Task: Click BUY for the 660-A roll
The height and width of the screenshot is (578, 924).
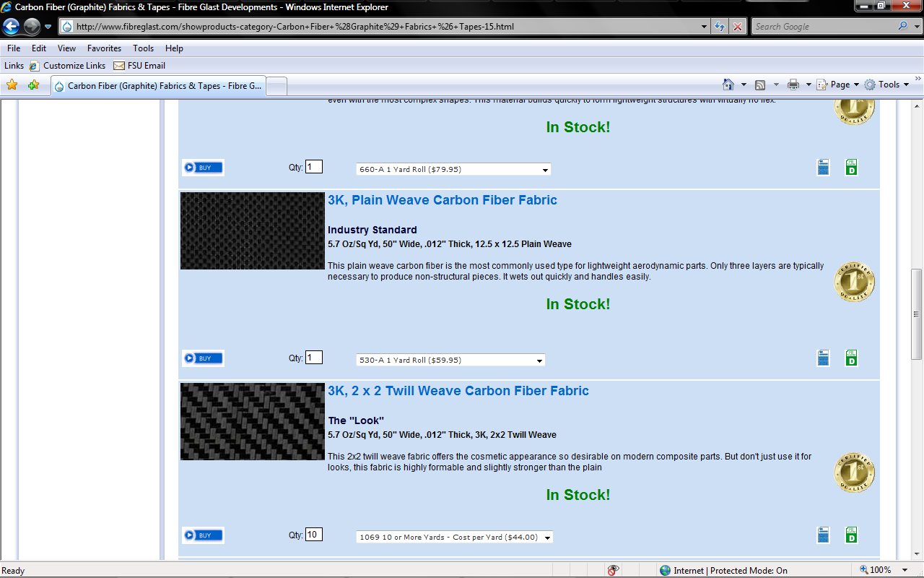Action: point(203,168)
